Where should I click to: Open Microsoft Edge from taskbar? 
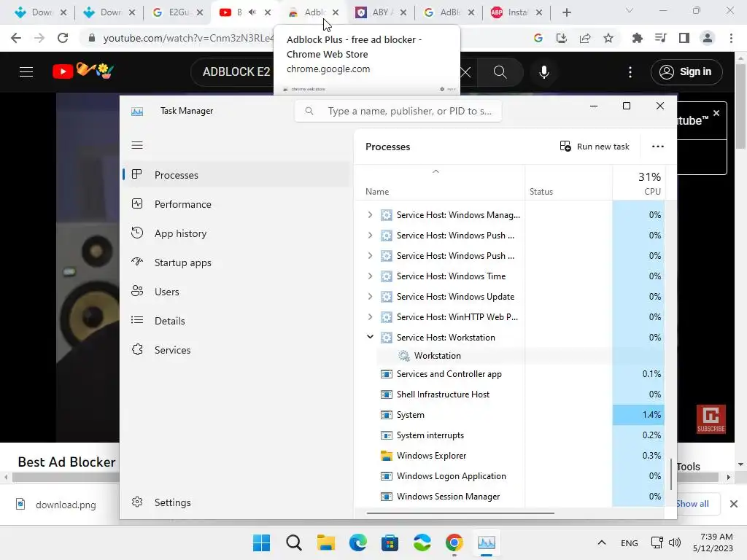[358, 542]
